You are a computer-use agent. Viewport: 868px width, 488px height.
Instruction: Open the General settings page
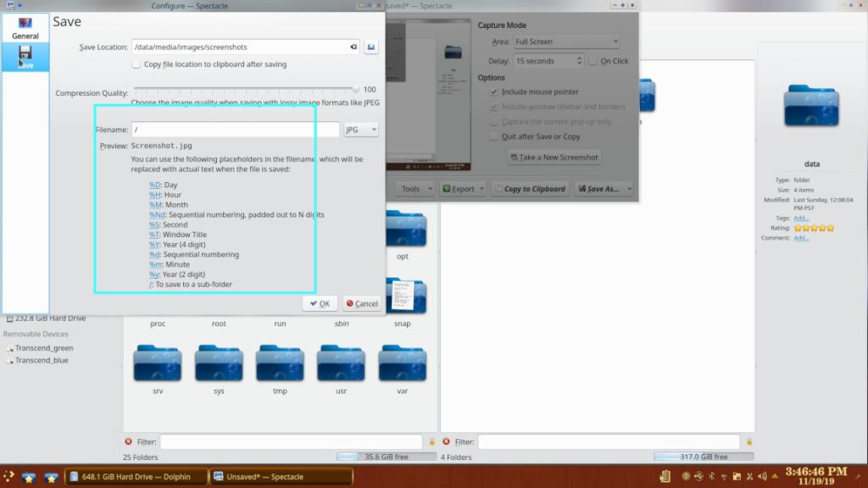click(x=25, y=27)
